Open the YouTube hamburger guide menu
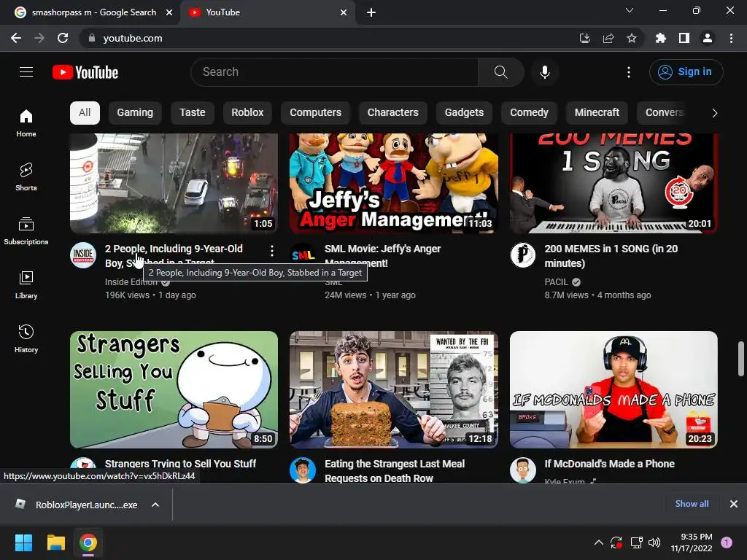The width and height of the screenshot is (747, 560). [x=26, y=72]
